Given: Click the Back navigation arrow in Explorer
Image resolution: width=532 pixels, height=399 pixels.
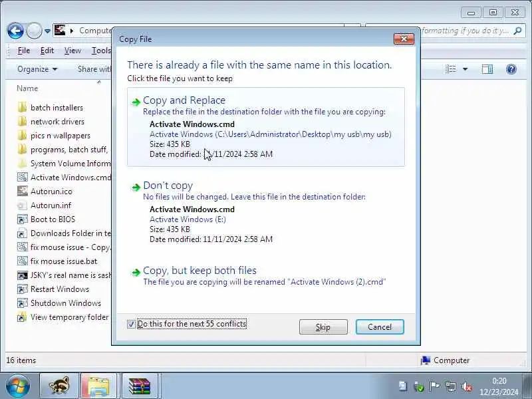Looking at the screenshot, I should (x=15, y=31).
